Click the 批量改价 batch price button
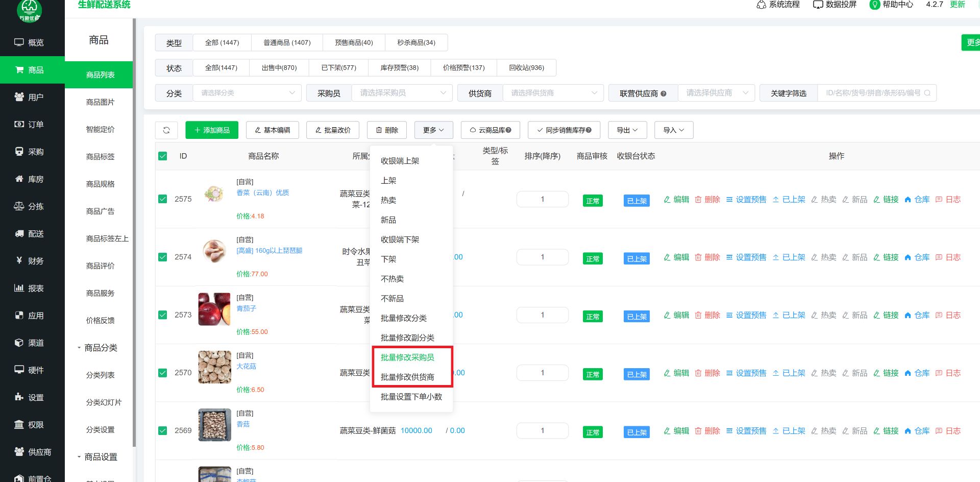This screenshot has height=482, width=980. click(333, 130)
